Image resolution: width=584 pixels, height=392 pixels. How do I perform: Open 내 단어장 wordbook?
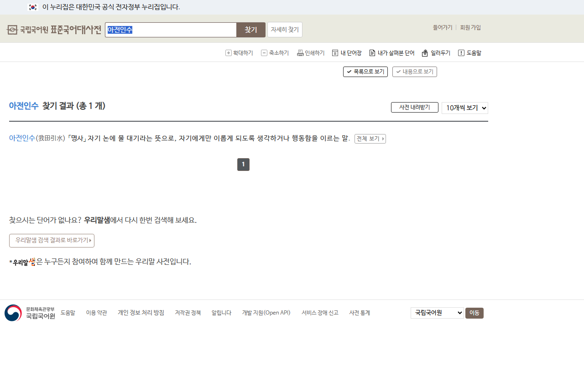[x=347, y=53]
